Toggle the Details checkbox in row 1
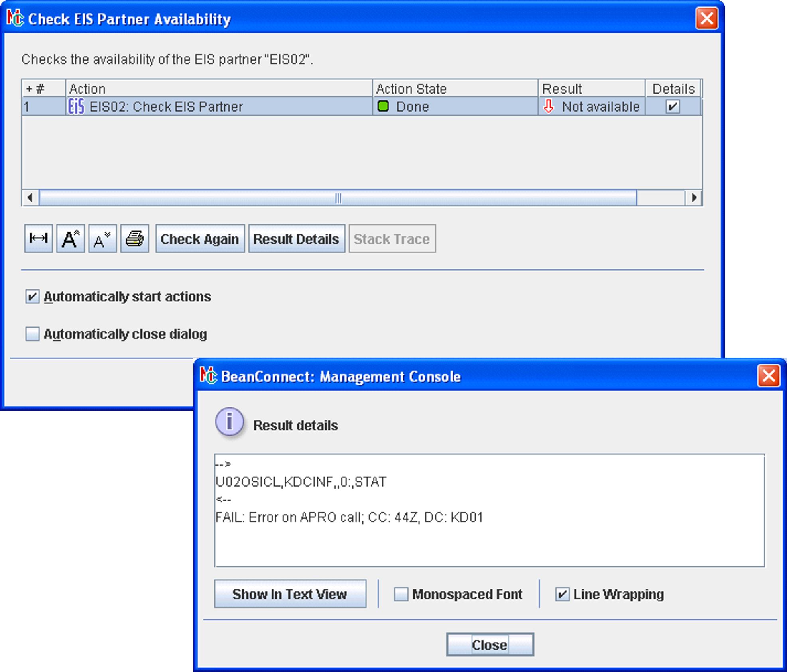Image resolution: width=787 pixels, height=672 pixels. pos(673,106)
